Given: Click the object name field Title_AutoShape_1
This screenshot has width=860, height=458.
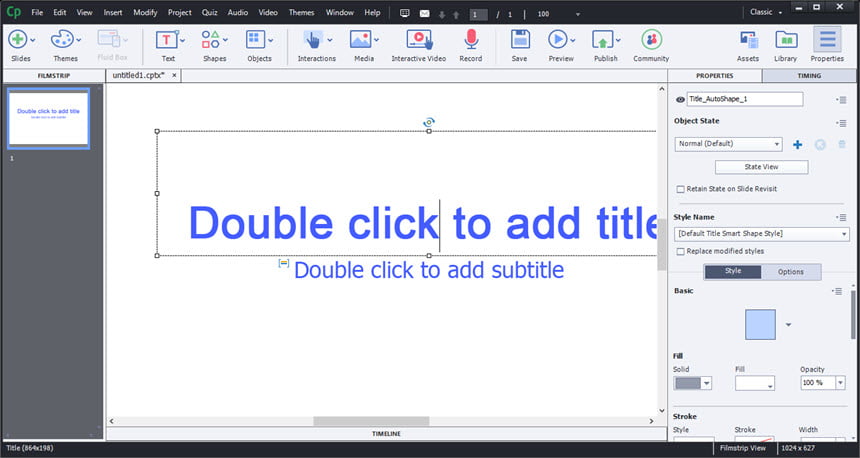Looking at the screenshot, I should [745, 99].
